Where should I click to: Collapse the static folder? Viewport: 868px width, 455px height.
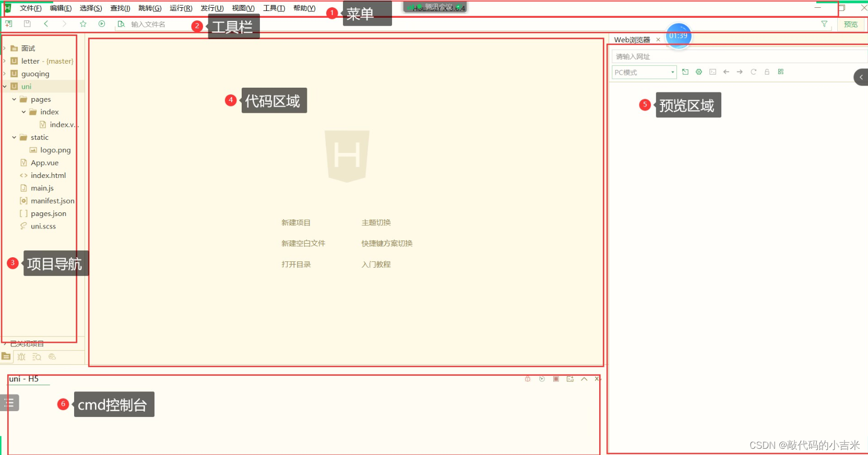pos(14,137)
